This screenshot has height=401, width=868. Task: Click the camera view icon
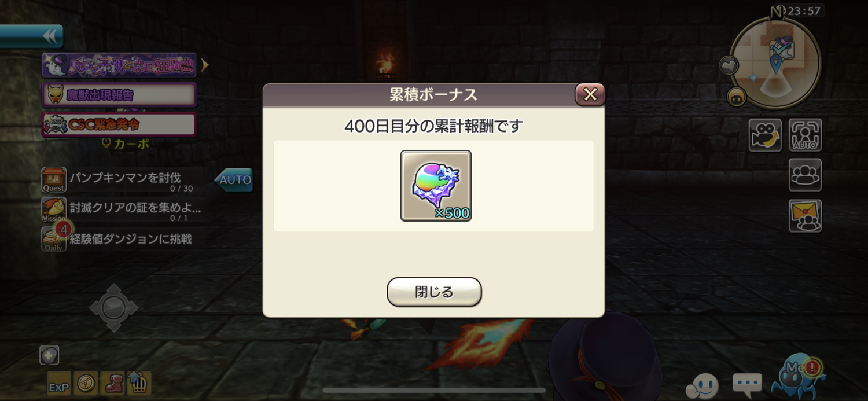[x=765, y=135]
